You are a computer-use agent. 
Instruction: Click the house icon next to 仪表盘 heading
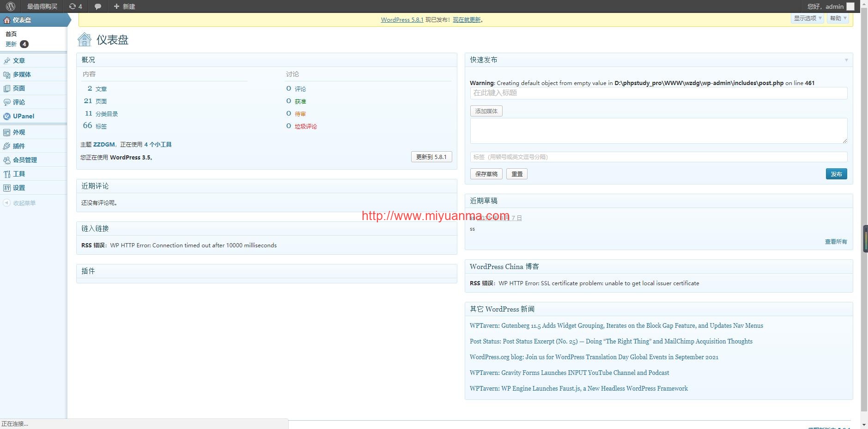pos(85,40)
